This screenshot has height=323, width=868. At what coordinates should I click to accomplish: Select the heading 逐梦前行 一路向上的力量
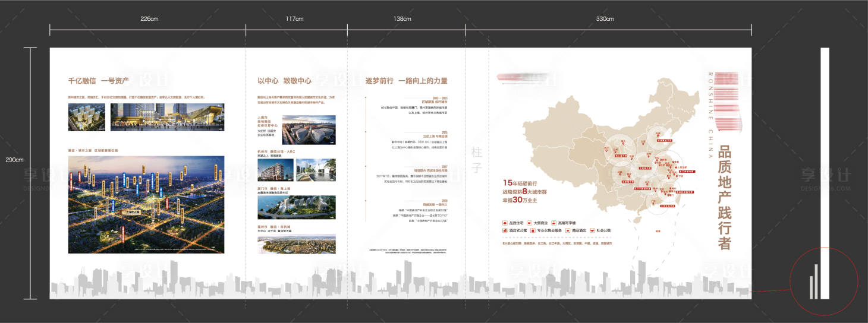pyautogui.click(x=406, y=81)
